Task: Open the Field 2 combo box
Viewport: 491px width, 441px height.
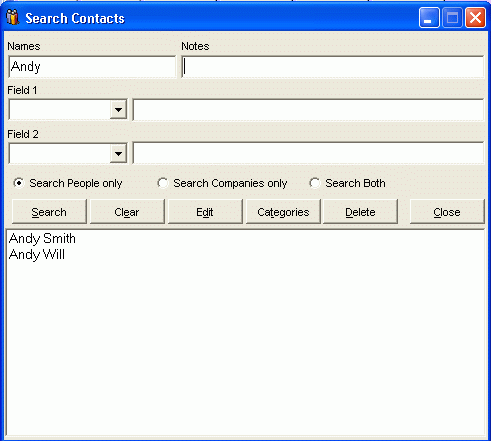Action: pyautogui.click(x=68, y=154)
